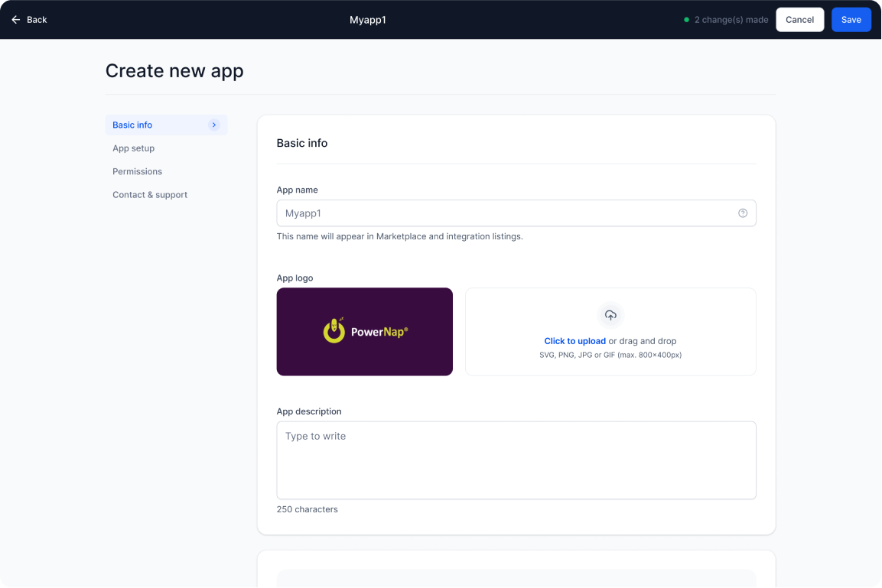Image resolution: width=882 pixels, height=588 pixels.
Task: Focus the App name input field
Action: click(x=505, y=213)
